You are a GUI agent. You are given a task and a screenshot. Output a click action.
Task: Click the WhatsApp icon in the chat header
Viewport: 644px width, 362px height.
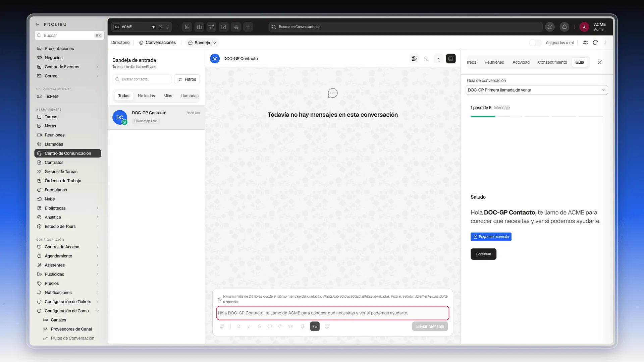point(414,59)
